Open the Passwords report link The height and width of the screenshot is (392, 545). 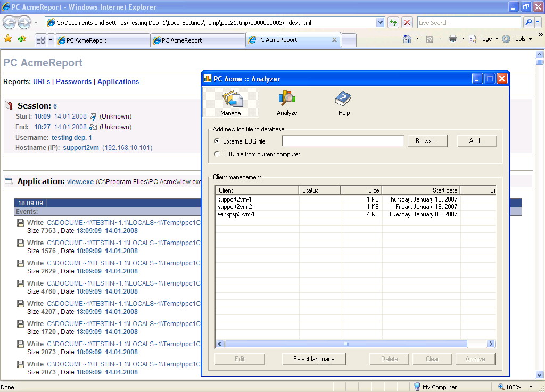pyautogui.click(x=73, y=81)
